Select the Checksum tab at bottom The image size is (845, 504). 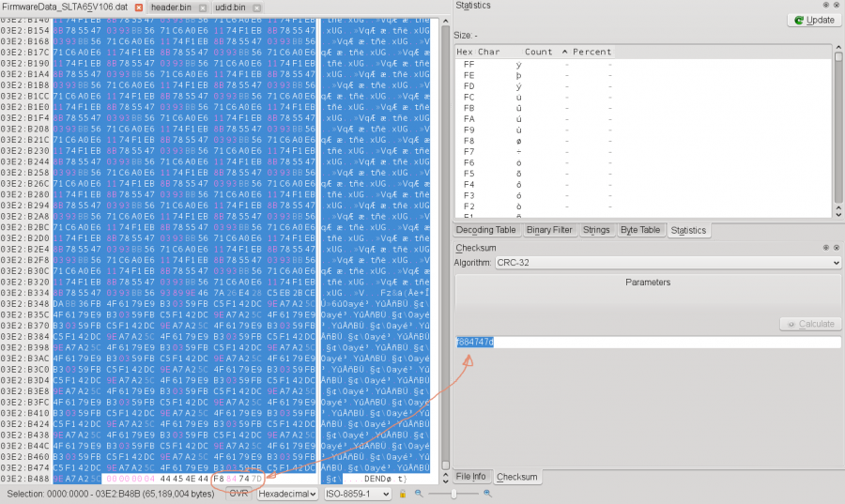click(516, 477)
